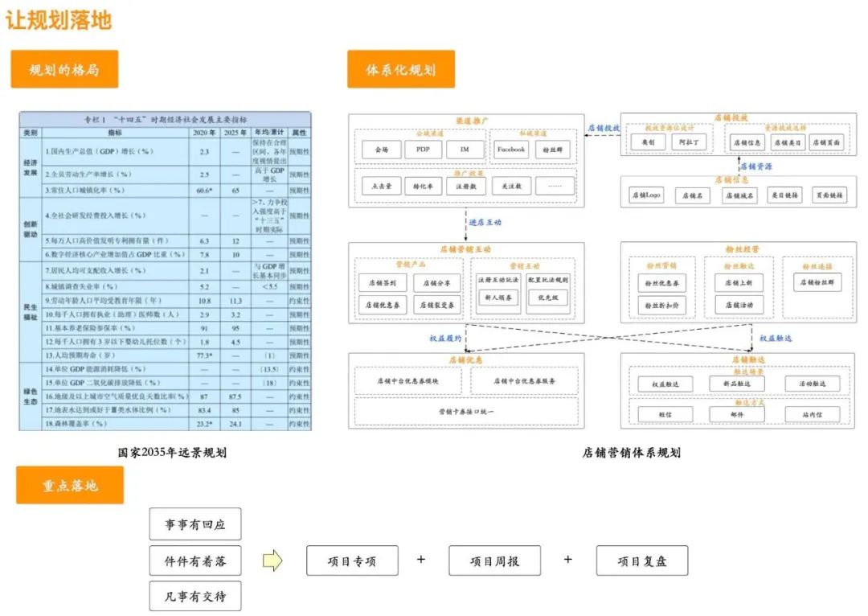868x616 pixels.
Task: Select the 短信 box
Action: pos(665,414)
